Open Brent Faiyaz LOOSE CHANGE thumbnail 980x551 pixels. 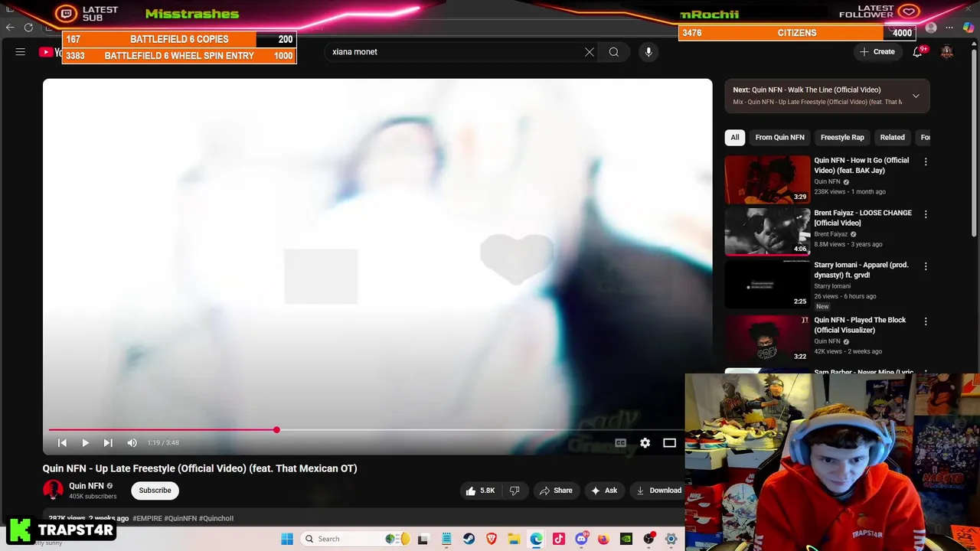click(x=767, y=232)
